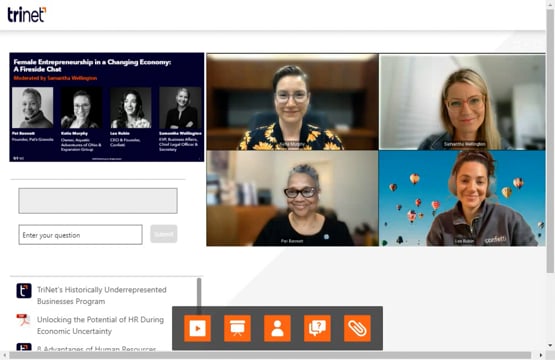This screenshot has width=555, height=360.
Task: Open Unlocking the Potential of HR link
Action: point(101,325)
